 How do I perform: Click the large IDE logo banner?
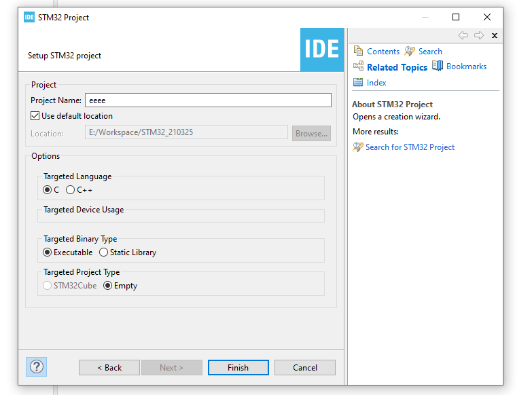(x=322, y=50)
